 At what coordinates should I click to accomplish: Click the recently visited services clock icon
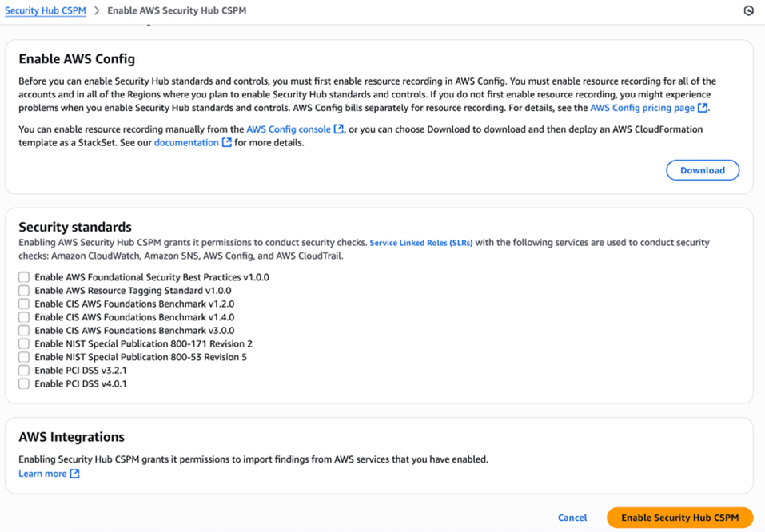tap(748, 10)
